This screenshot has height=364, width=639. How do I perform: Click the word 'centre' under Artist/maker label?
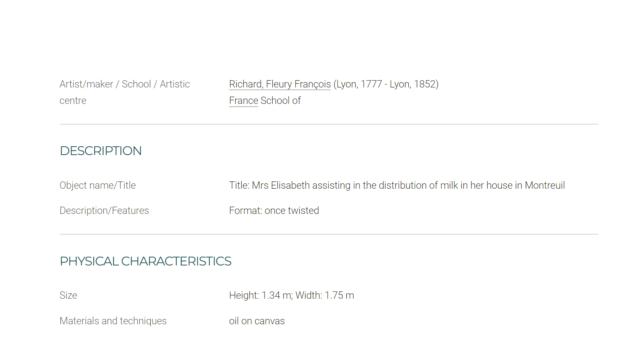coord(73,101)
